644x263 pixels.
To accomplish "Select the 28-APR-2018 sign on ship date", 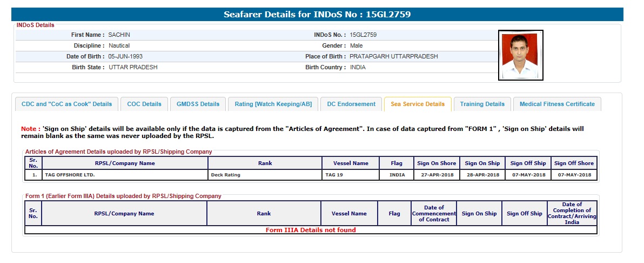I will click(482, 175).
